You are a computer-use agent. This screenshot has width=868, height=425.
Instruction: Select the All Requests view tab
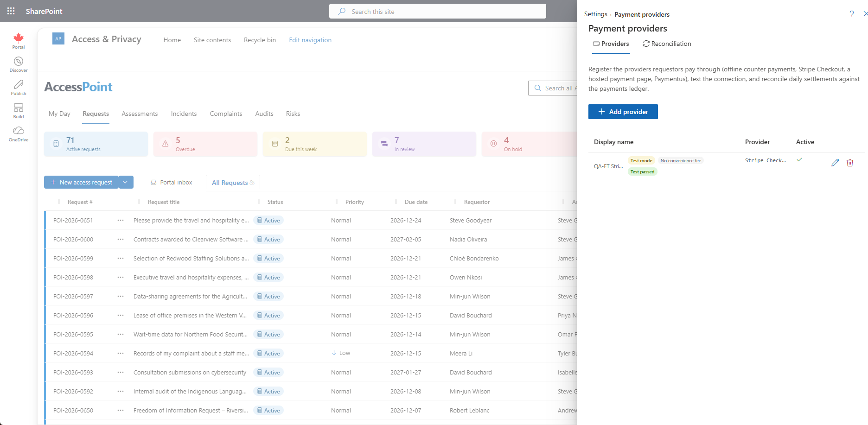coord(233,183)
